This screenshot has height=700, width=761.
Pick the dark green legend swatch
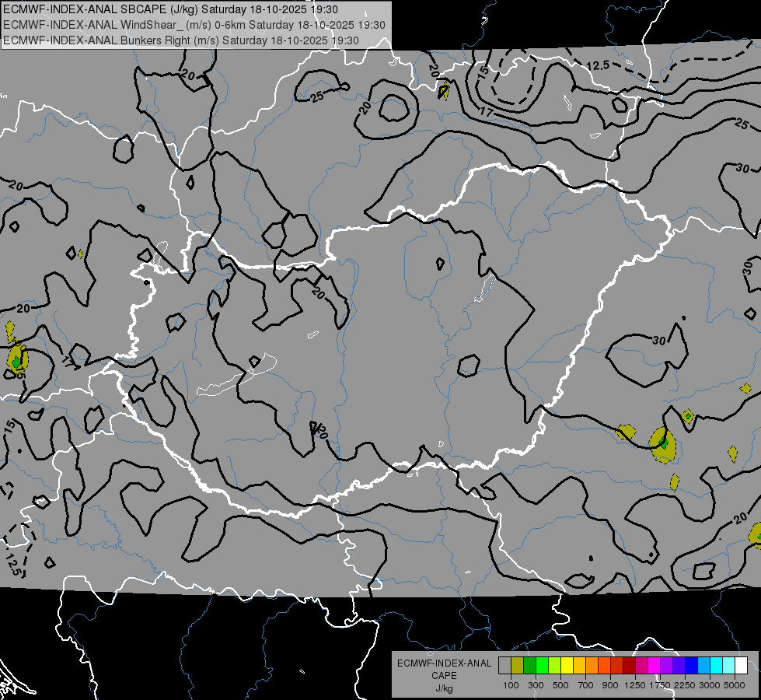[x=529, y=665]
